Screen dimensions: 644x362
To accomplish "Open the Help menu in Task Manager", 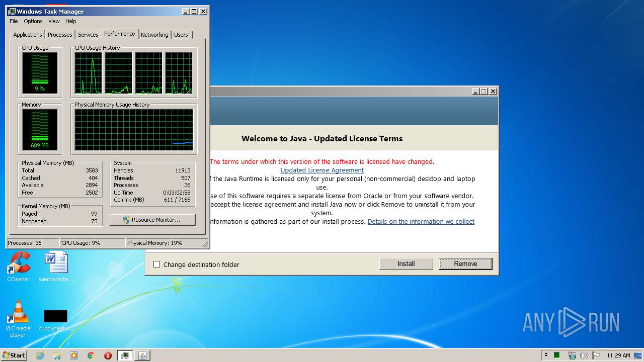I will (71, 21).
